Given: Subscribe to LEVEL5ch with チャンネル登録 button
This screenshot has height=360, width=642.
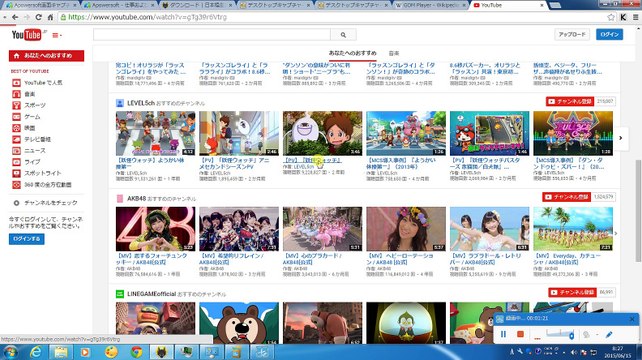Looking at the screenshot, I should [x=570, y=101].
